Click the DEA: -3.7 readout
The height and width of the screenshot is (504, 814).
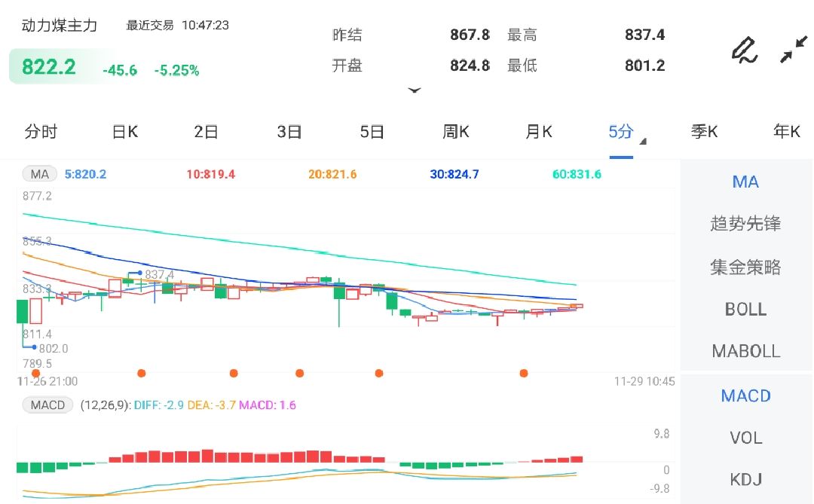211,405
